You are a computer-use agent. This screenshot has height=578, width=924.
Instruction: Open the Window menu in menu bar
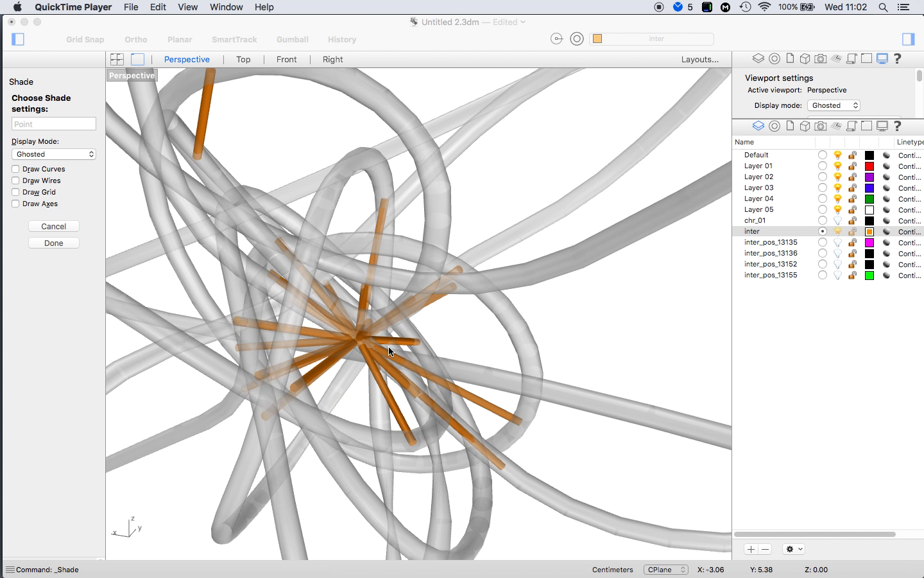click(226, 7)
